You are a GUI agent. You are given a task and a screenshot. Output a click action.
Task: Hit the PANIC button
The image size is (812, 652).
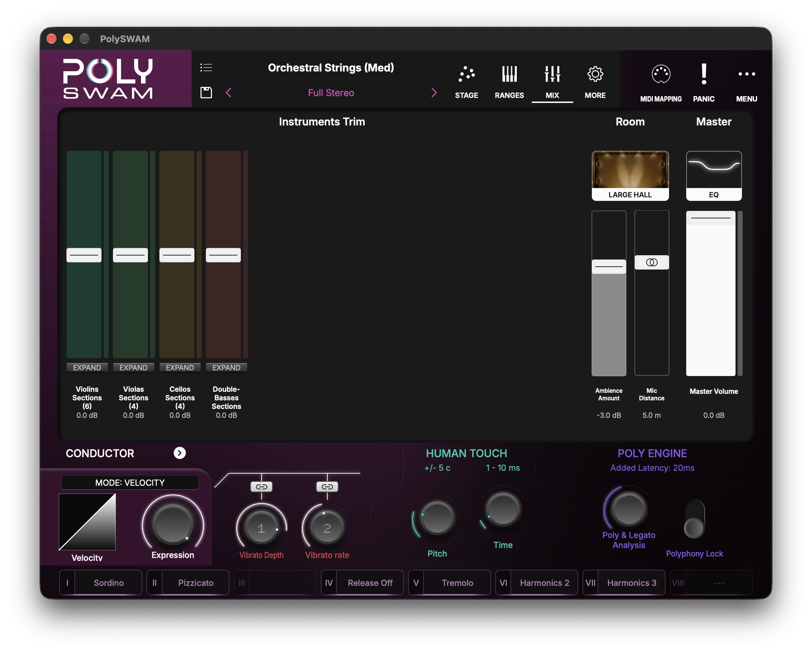point(704,84)
